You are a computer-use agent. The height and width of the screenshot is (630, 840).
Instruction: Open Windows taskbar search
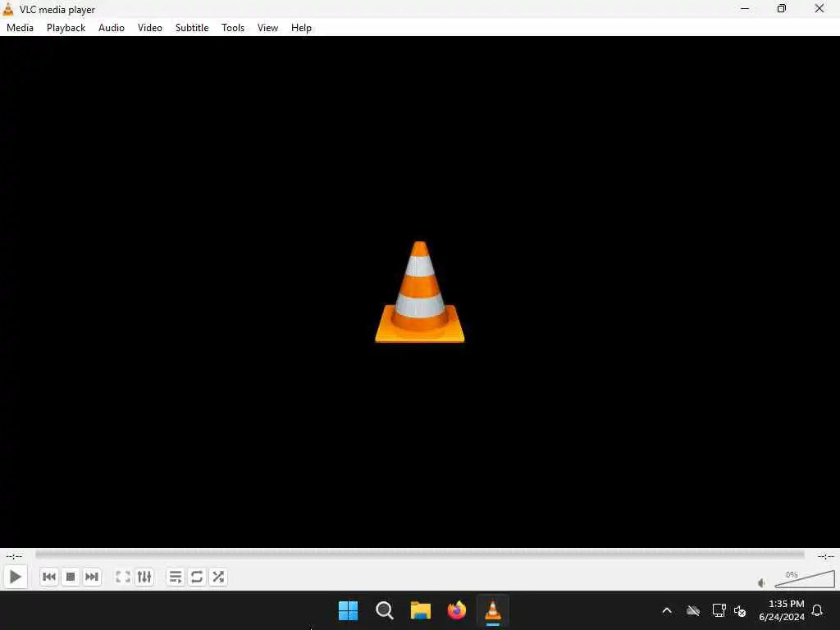coord(384,610)
